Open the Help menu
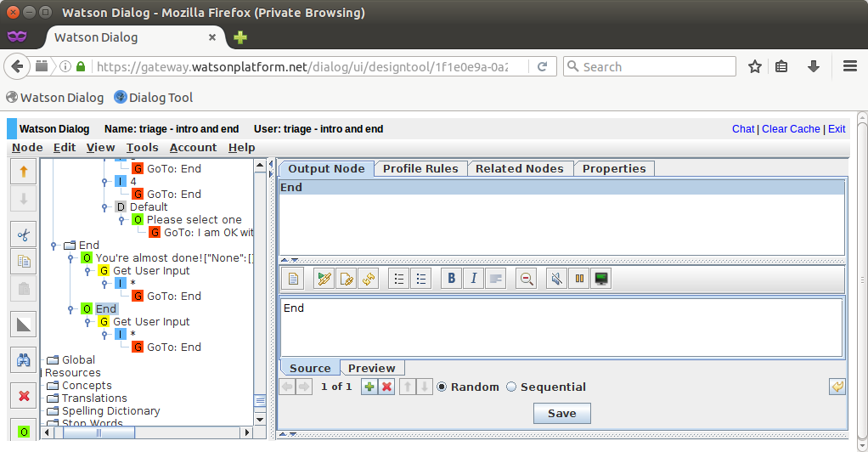The height and width of the screenshot is (452, 868). point(241,148)
